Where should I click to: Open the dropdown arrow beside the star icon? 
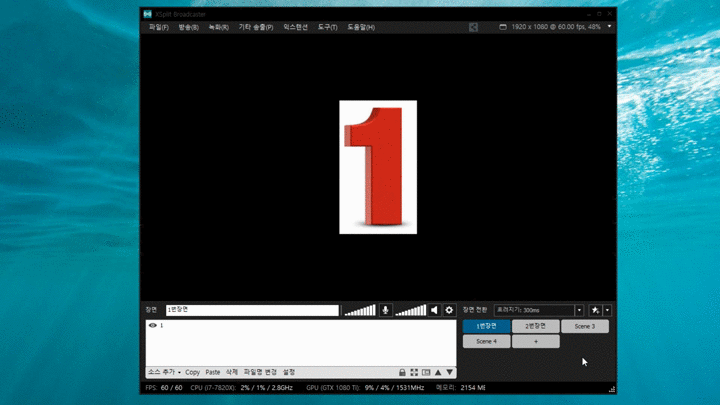point(607,310)
